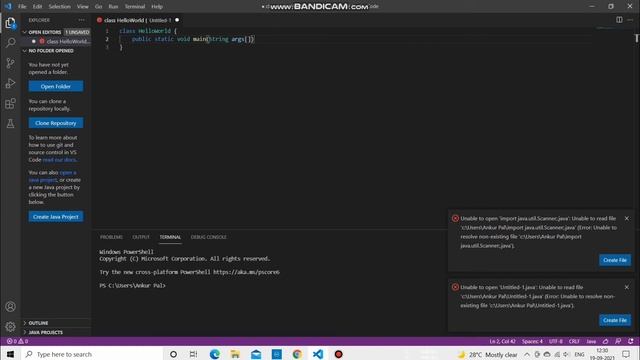Screen dimensions: 640x360
Task: Open the Accounts icon in activity bar
Action: click(x=10, y=307)
